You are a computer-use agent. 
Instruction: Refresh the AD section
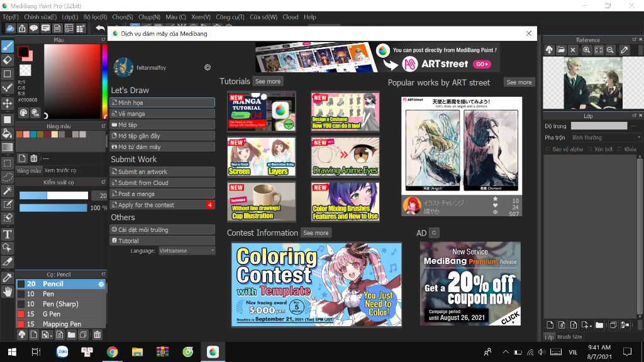pyautogui.click(x=434, y=233)
